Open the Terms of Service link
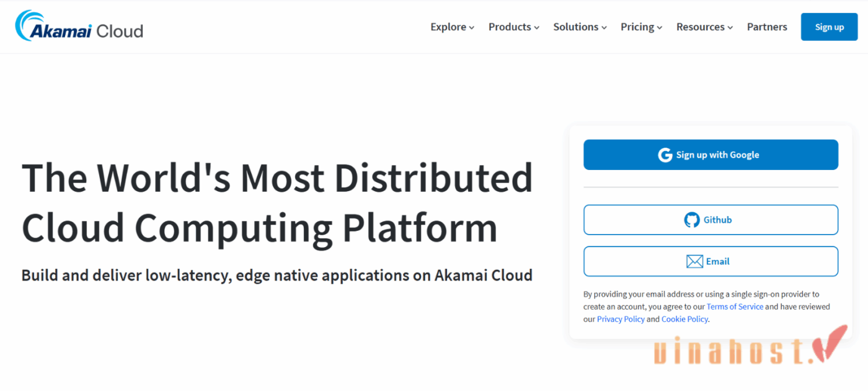 [x=735, y=307]
